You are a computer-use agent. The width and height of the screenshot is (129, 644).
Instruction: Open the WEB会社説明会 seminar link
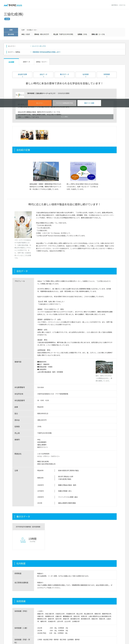coord(47,52)
